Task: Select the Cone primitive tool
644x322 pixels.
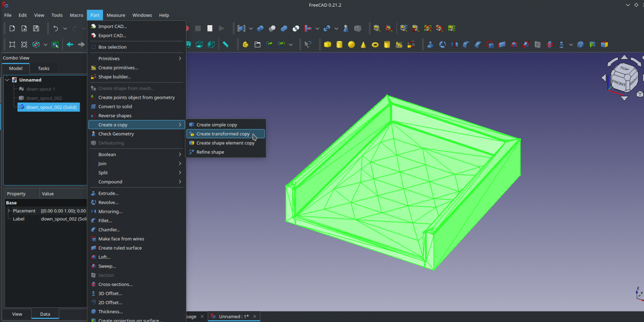Action: click(364, 44)
